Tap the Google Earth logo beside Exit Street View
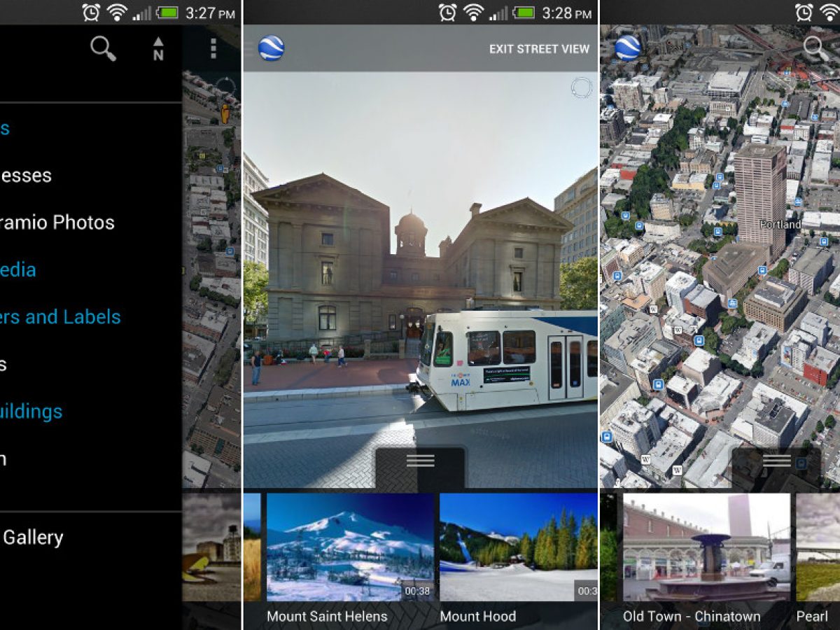840x630 pixels. click(271, 48)
